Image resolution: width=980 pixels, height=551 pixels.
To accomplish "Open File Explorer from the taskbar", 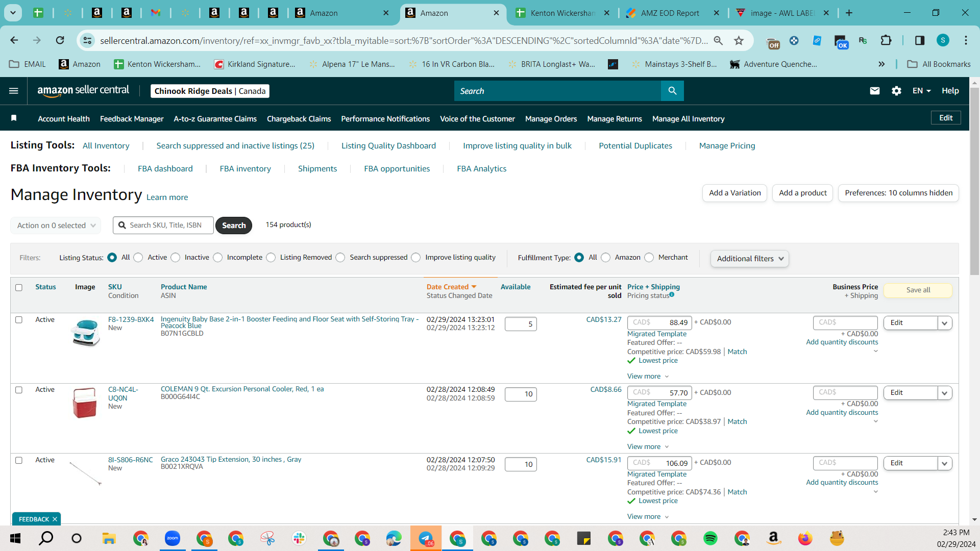I will 109,538.
